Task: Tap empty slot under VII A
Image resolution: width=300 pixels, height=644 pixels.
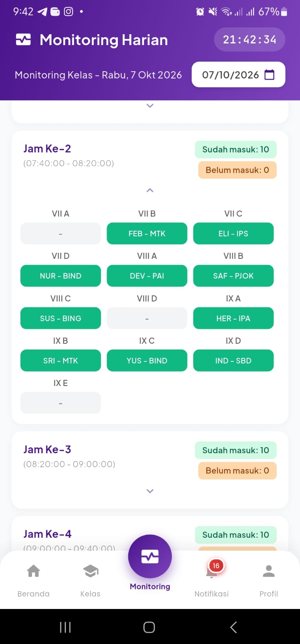Action: coord(61,233)
